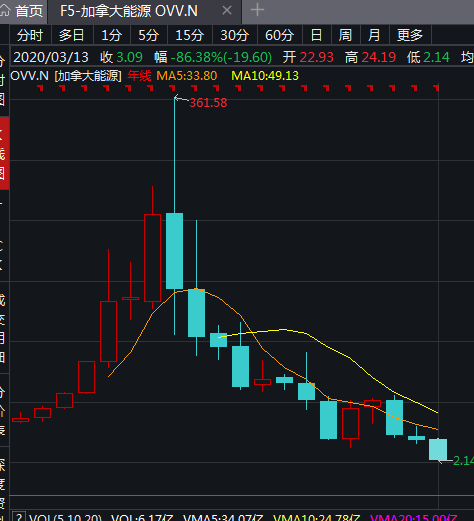
Task: Switch to 周 weekly K-line
Action: point(345,35)
